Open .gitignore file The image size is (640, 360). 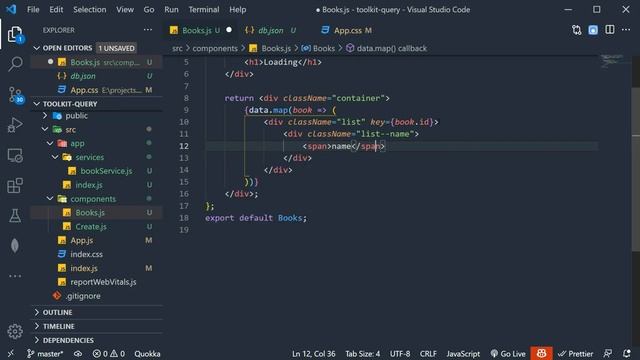pyautogui.click(x=97, y=296)
